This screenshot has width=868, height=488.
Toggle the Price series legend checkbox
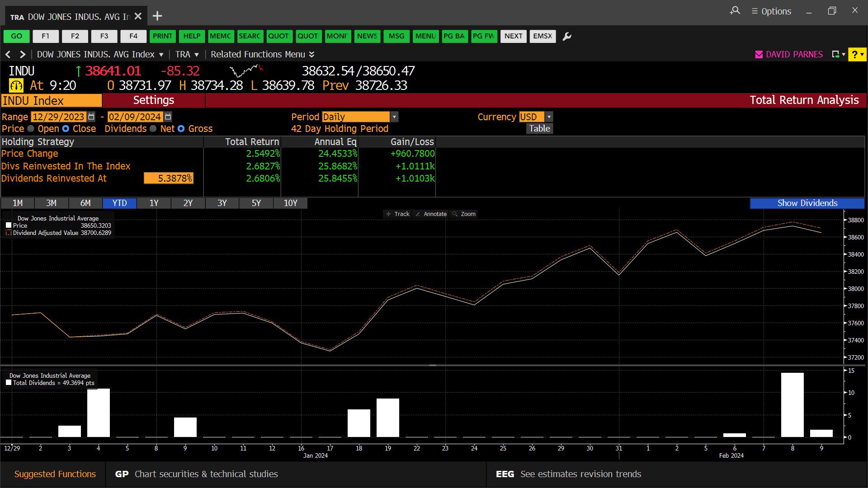point(9,225)
